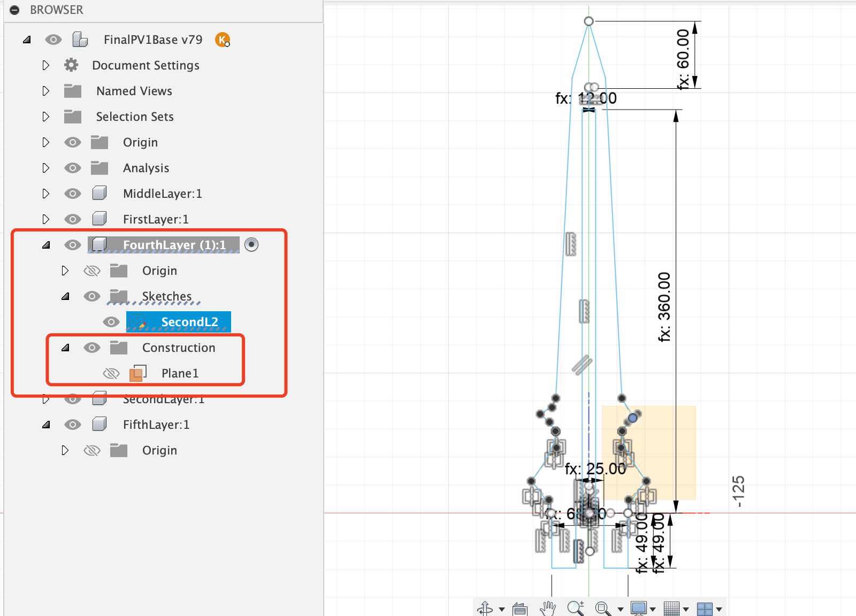Show the hidden Plane1 construction plane

111,373
